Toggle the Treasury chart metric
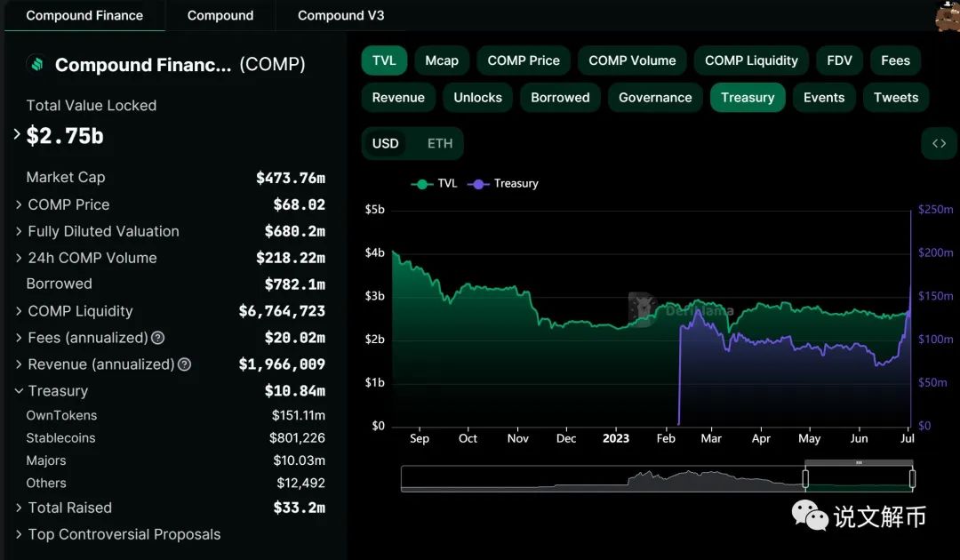 (x=748, y=97)
